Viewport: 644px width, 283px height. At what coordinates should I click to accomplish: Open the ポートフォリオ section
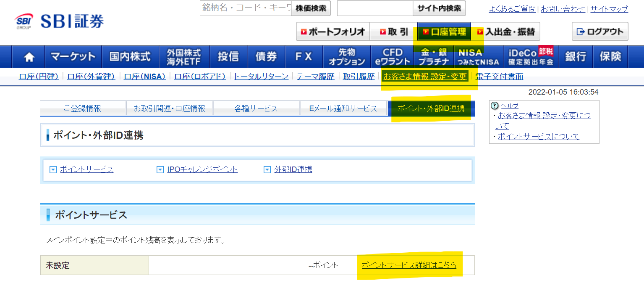(332, 31)
